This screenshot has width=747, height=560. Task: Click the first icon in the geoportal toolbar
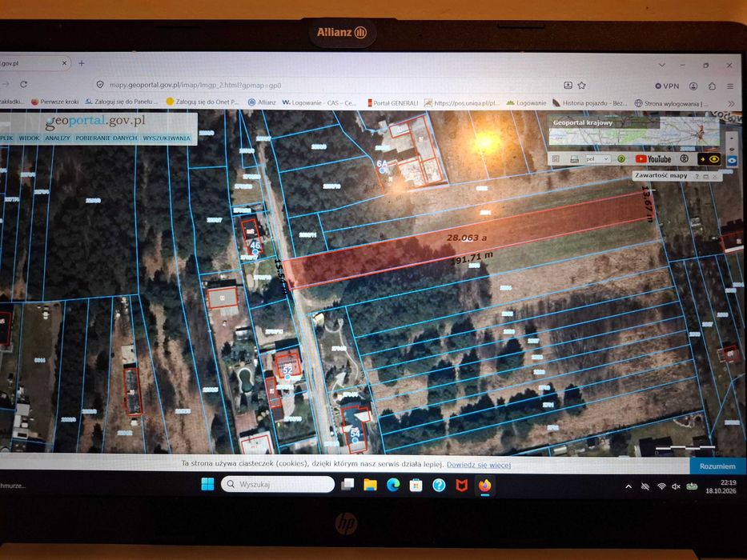point(556,159)
